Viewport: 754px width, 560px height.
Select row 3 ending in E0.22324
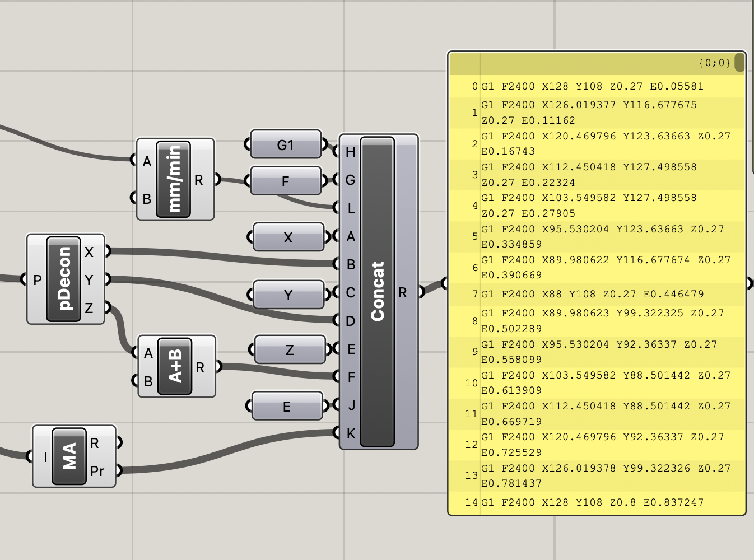[597, 175]
